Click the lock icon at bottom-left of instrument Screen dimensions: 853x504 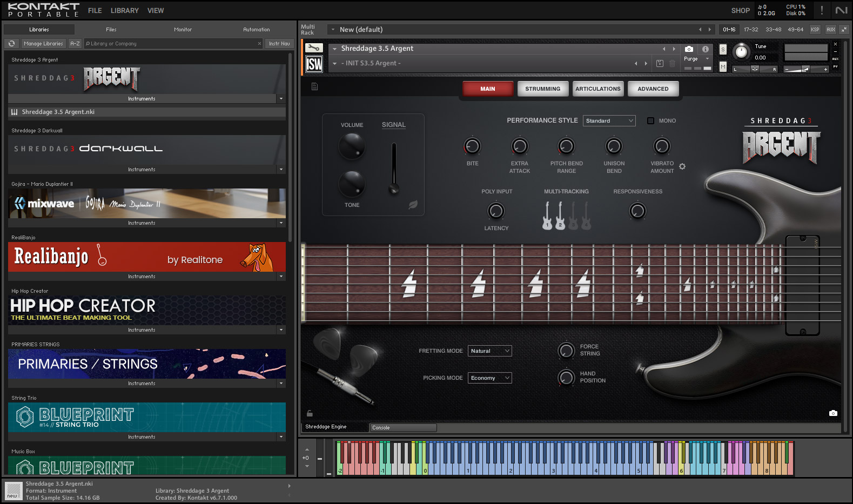310,413
